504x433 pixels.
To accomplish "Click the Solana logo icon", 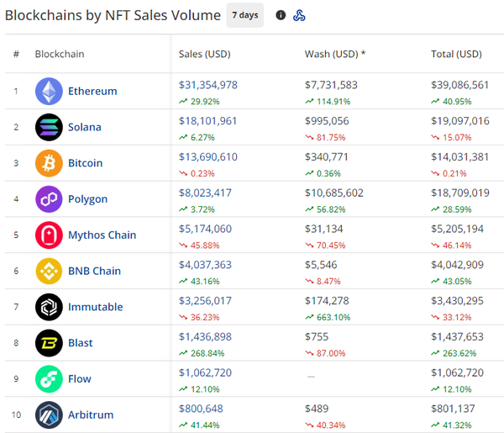I will [x=49, y=127].
